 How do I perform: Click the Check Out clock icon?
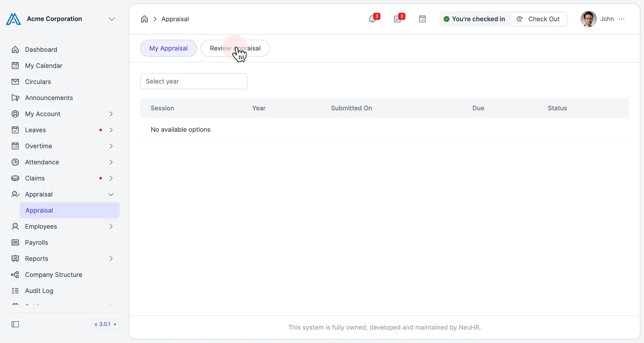520,19
